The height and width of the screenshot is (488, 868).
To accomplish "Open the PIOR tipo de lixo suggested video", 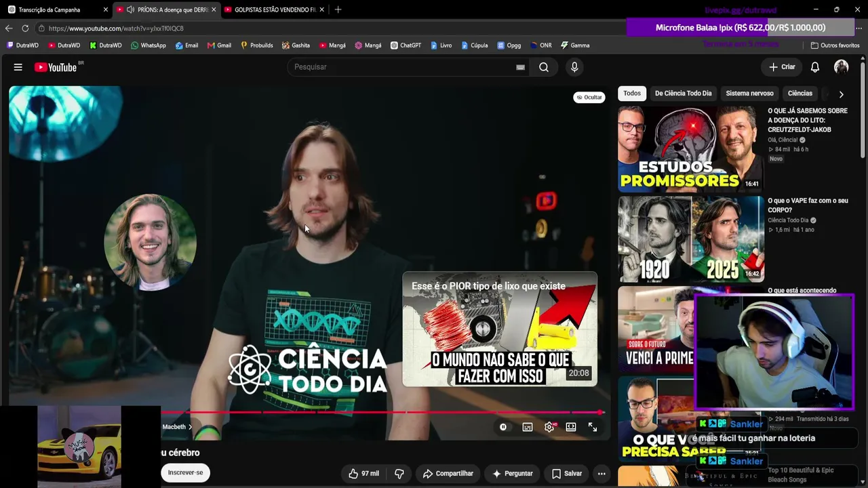I will pyautogui.click(x=500, y=329).
